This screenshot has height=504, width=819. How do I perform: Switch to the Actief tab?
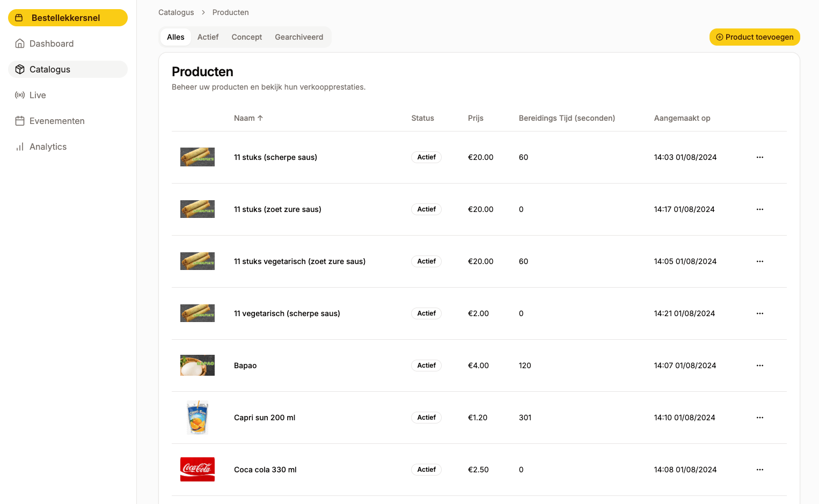(x=208, y=37)
